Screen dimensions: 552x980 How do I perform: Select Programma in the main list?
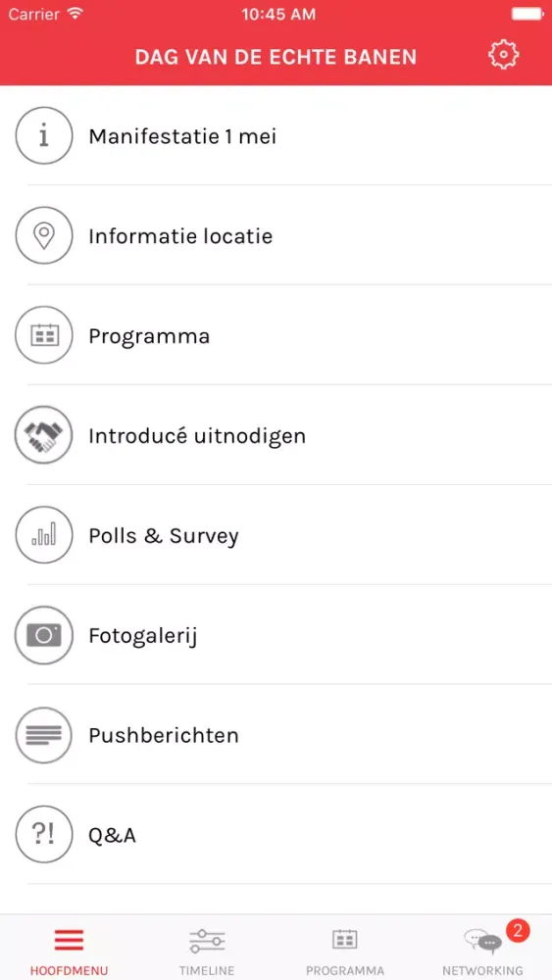click(276, 335)
